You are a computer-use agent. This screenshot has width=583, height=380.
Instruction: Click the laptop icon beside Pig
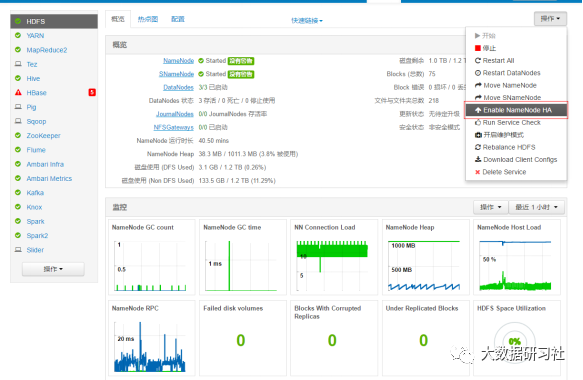click(18, 107)
